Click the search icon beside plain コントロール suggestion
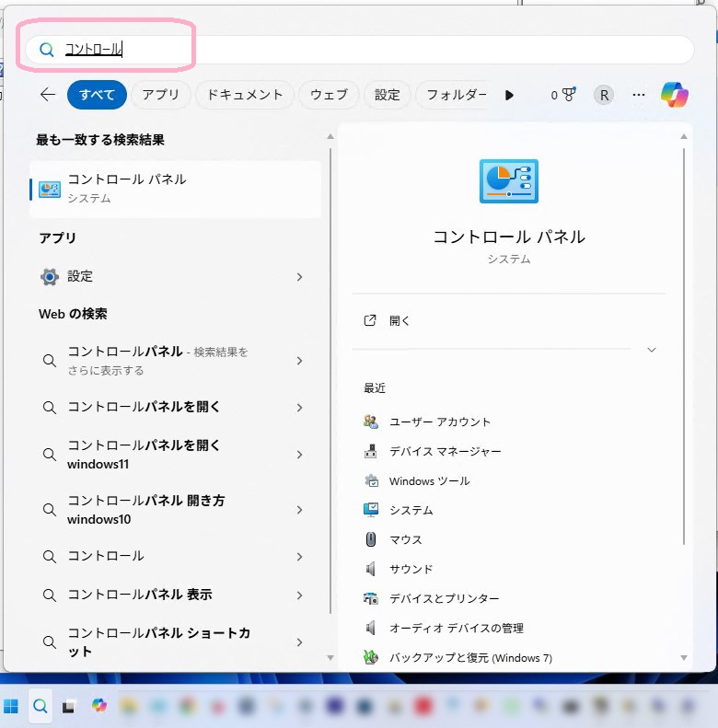The image size is (718, 728). pyautogui.click(x=50, y=556)
